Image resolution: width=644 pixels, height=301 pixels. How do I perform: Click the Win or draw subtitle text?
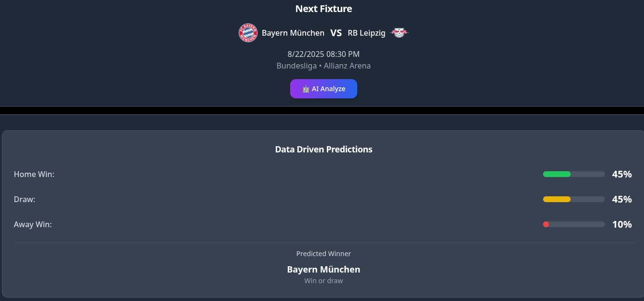[x=323, y=280]
